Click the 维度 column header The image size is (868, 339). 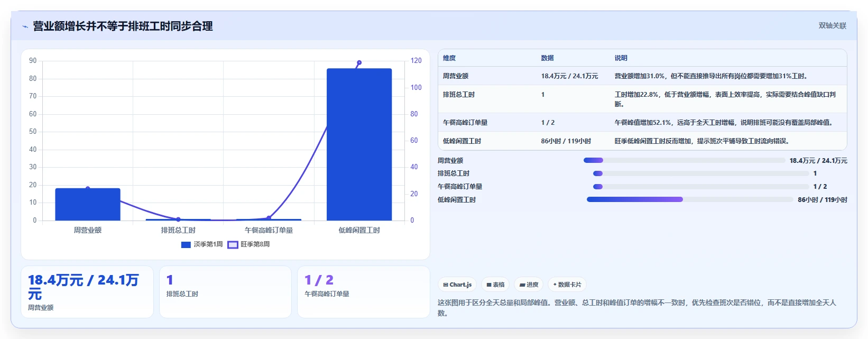tap(449, 58)
